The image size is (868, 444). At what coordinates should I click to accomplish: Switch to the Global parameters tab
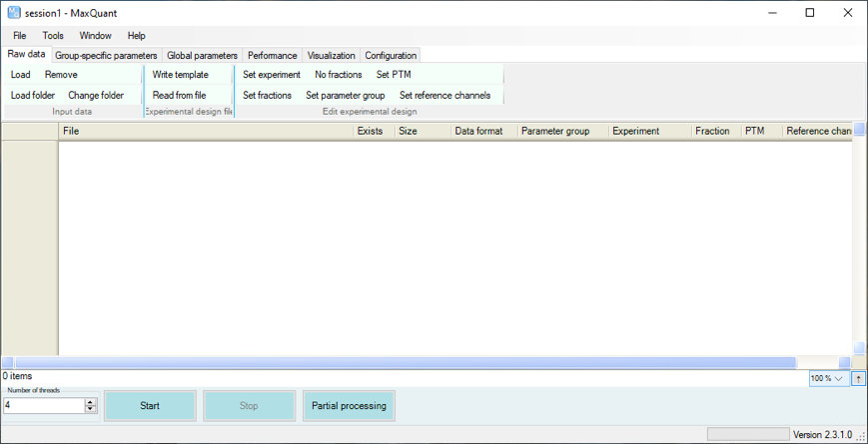click(202, 56)
